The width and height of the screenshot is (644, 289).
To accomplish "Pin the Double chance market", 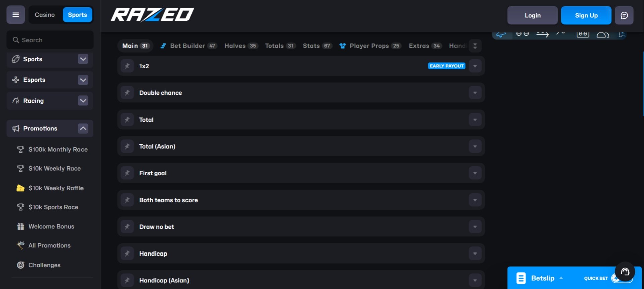I will click(x=127, y=93).
